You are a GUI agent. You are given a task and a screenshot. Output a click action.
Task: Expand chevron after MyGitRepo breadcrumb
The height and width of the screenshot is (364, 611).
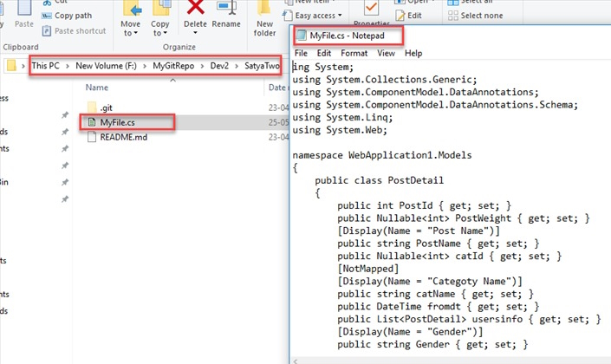202,66
